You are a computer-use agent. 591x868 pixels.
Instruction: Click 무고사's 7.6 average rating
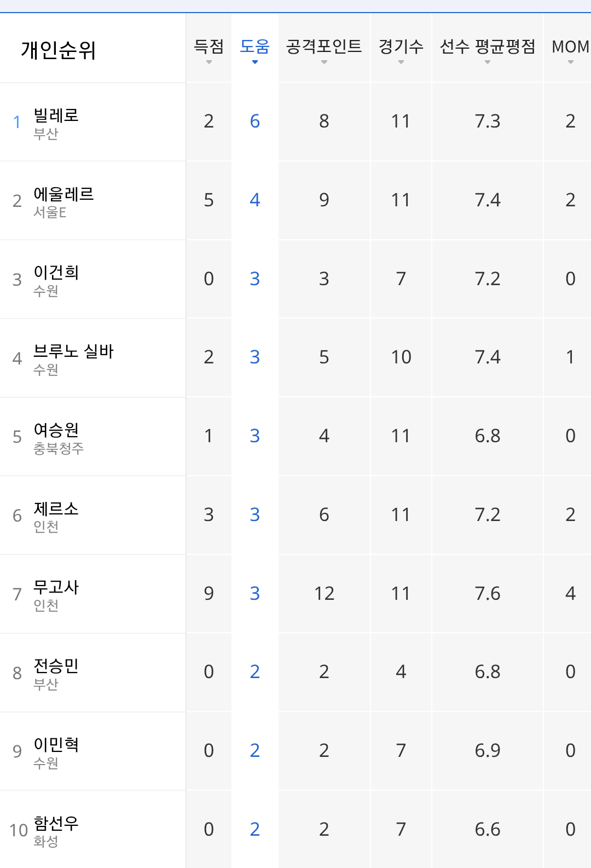(x=487, y=594)
